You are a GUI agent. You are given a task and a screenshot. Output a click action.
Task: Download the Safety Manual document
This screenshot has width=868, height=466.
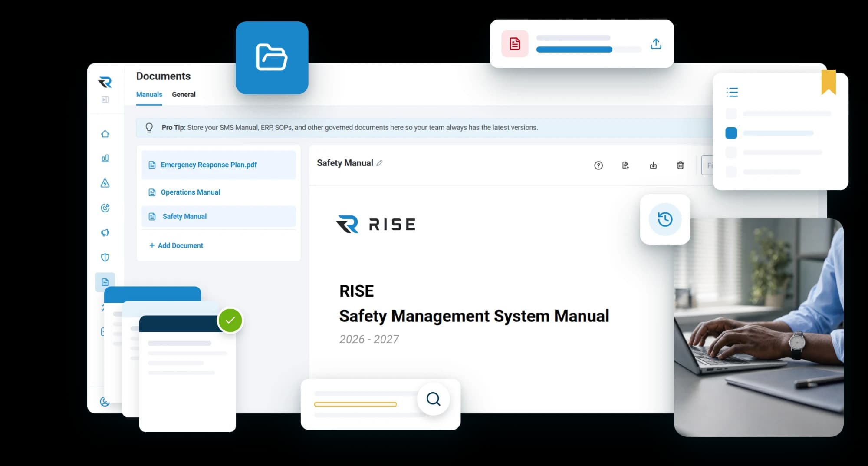coord(653,165)
